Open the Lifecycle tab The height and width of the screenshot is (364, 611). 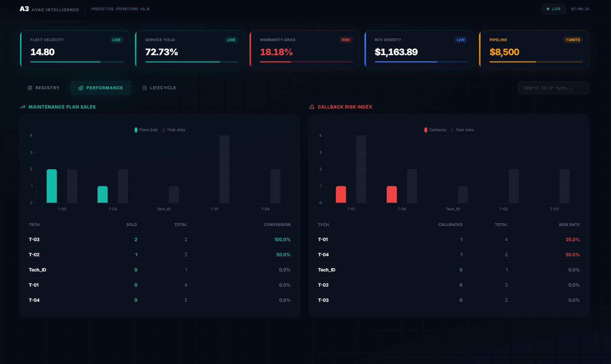(159, 87)
